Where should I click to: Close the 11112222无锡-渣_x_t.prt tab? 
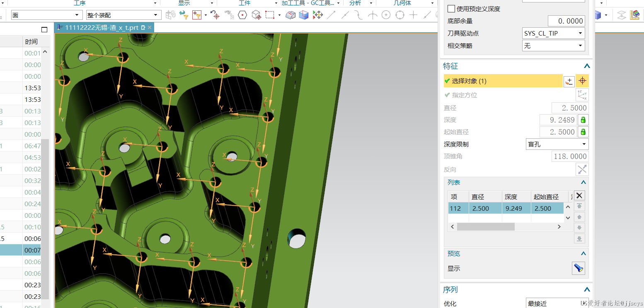tap(150, 28)
